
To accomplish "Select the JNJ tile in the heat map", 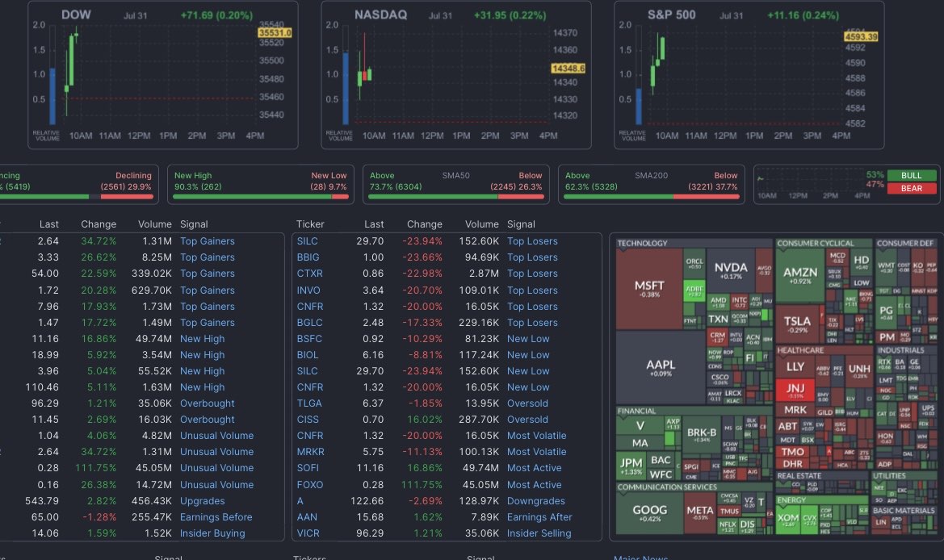I will coord(795,389).
